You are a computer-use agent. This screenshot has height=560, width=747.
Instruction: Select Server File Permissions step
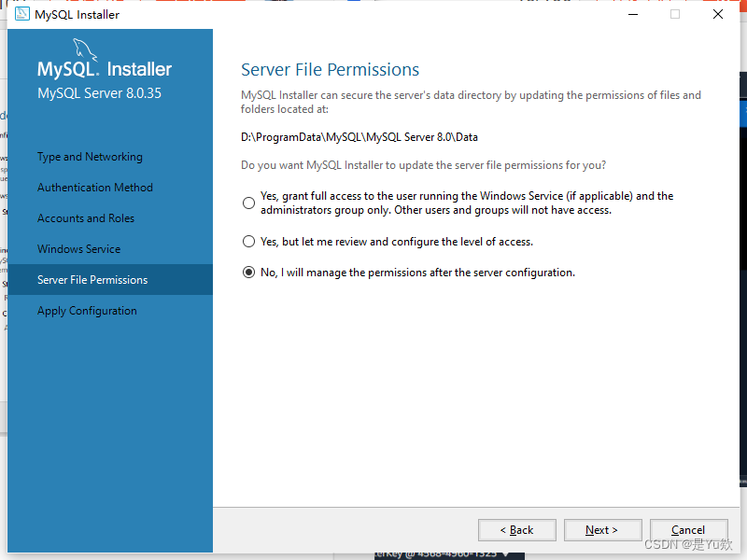[x=110, y=279]
